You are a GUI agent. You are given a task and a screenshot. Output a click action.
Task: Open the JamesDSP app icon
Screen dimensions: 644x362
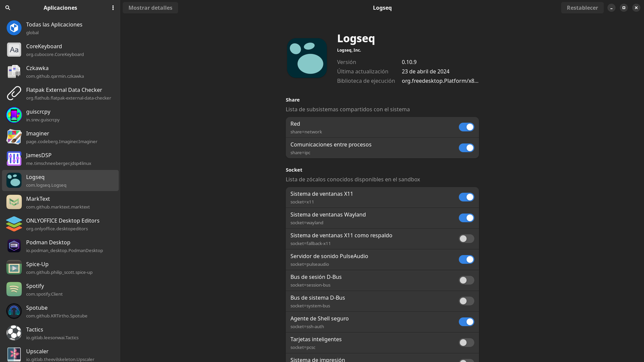click(14, 158)
